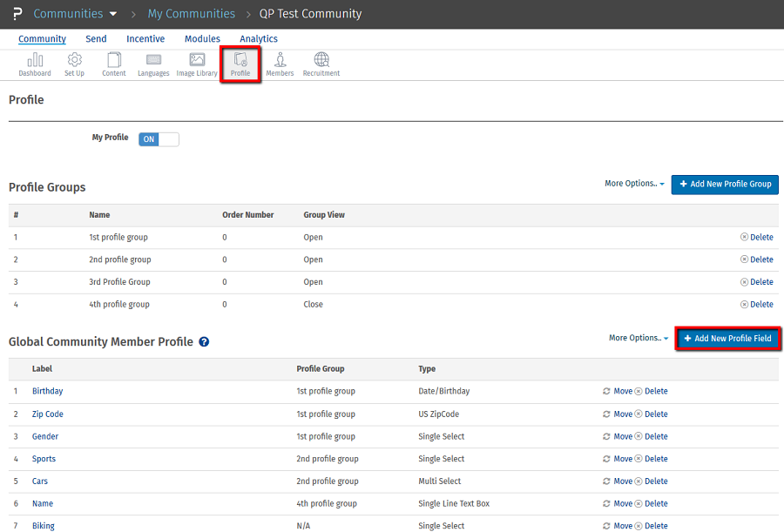784x532 pixels.
Task: Toggle the My Profile ON switch
Action: click(159, 139)
